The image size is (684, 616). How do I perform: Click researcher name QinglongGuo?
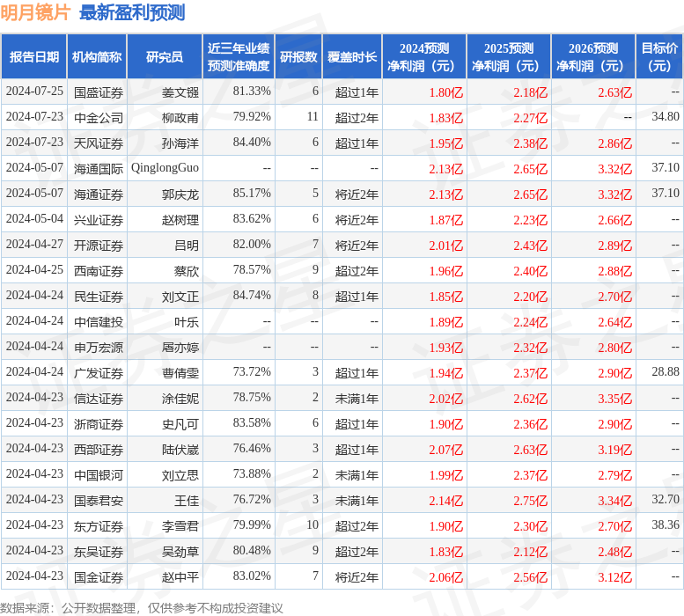pos(165,168)
